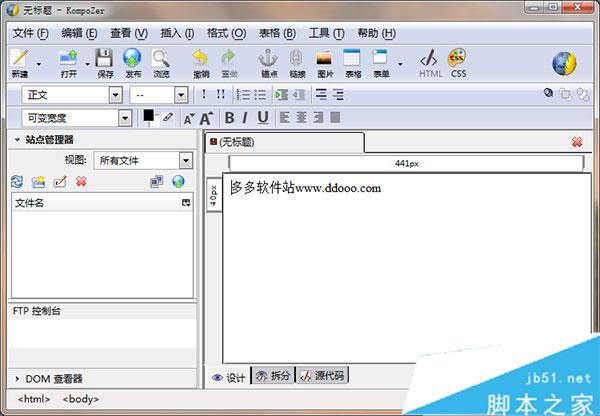The height and width of the screenshot is (416, 600).
Task: Open the View (查看) menu
Action: pyautogui.click(x=129, y=33)
